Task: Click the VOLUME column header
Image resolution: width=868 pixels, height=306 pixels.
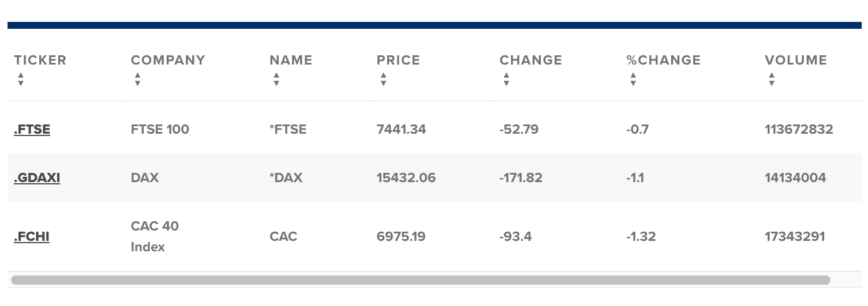Action: (x=796, y=60)
